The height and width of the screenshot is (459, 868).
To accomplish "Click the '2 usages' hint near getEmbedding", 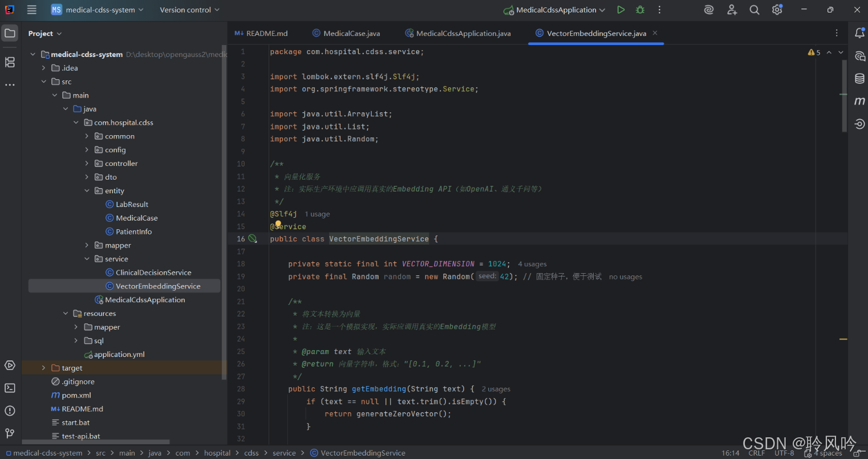I will coord(496,389).
